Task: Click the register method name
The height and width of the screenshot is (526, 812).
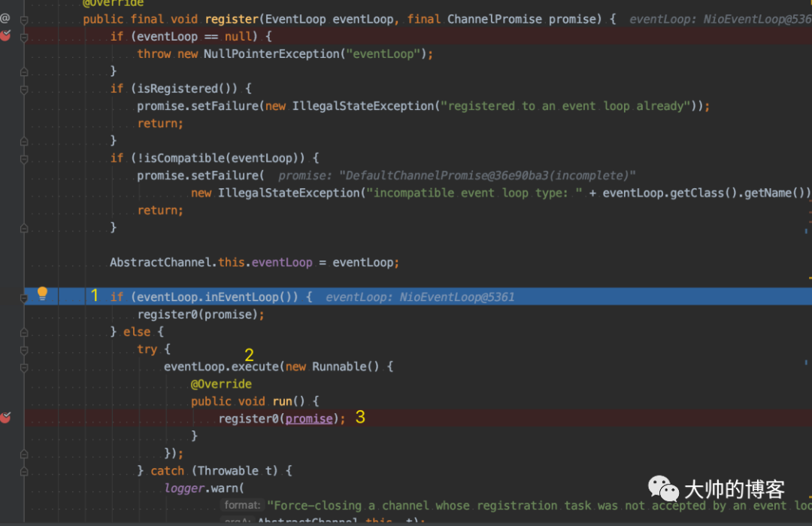Action: click(x=232, y=19)
